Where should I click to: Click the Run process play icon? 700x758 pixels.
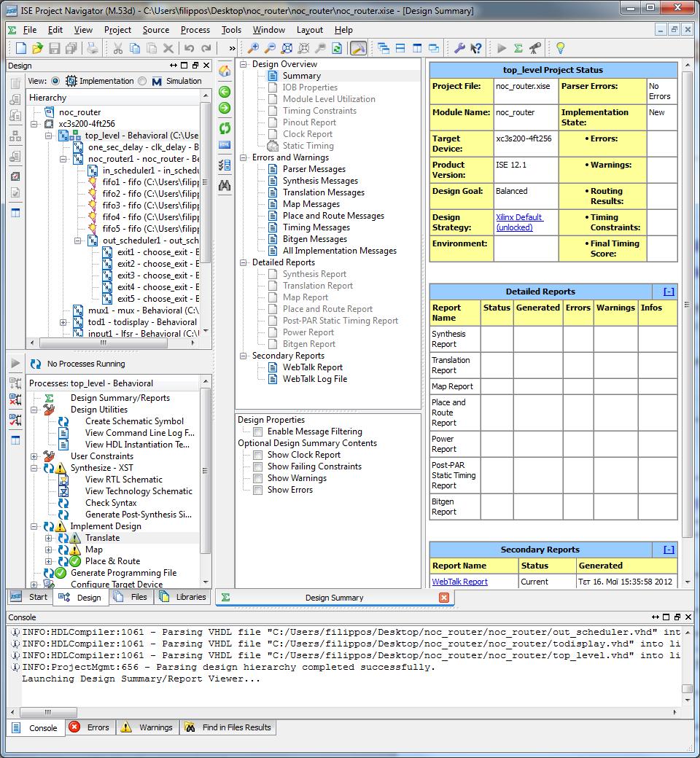tap(15, 363)
